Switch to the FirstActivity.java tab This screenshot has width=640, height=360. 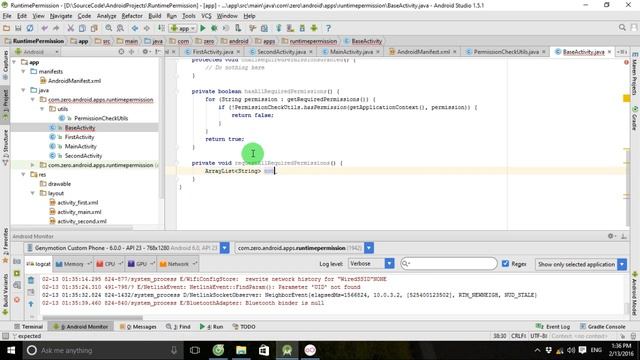pos(213,52)
